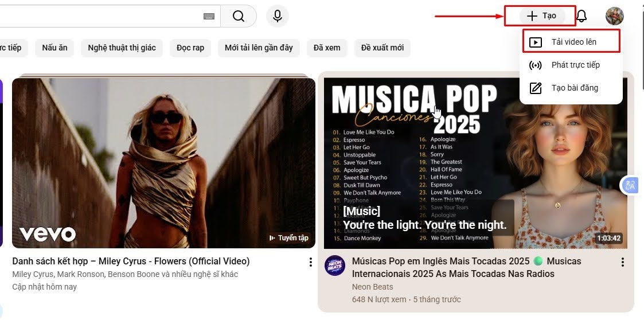Viewport: 644px width, 320px height.
Task: Filter by the Đã xem chip
Action: coord(327,48)
